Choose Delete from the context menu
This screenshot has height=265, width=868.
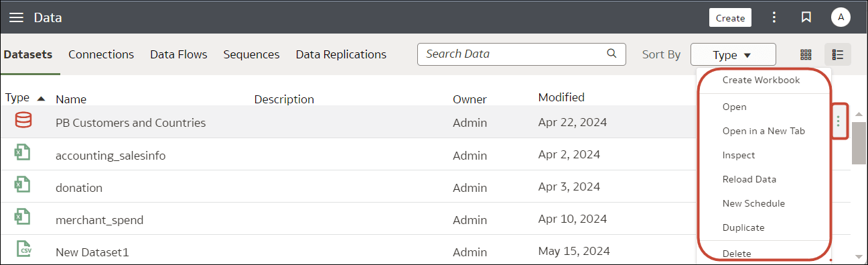(x=737, y=253)
